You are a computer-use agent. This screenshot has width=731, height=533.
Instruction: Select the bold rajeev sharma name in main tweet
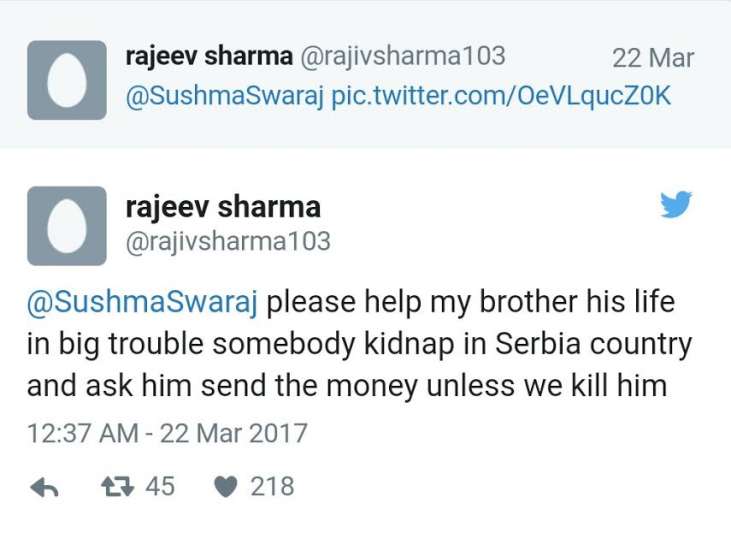tap(223, 208)
